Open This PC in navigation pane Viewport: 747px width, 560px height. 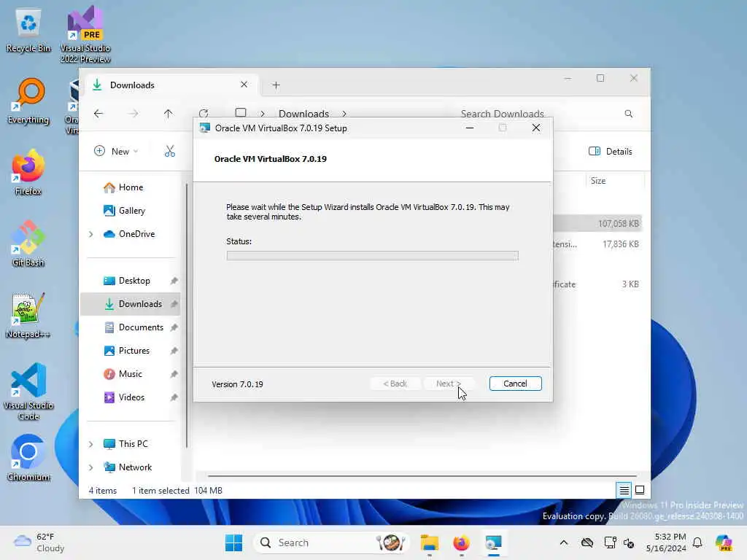pos(133,444)
